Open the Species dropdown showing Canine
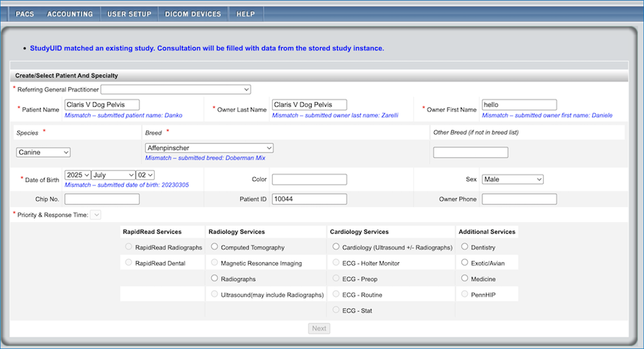 [x=43, y=152]
